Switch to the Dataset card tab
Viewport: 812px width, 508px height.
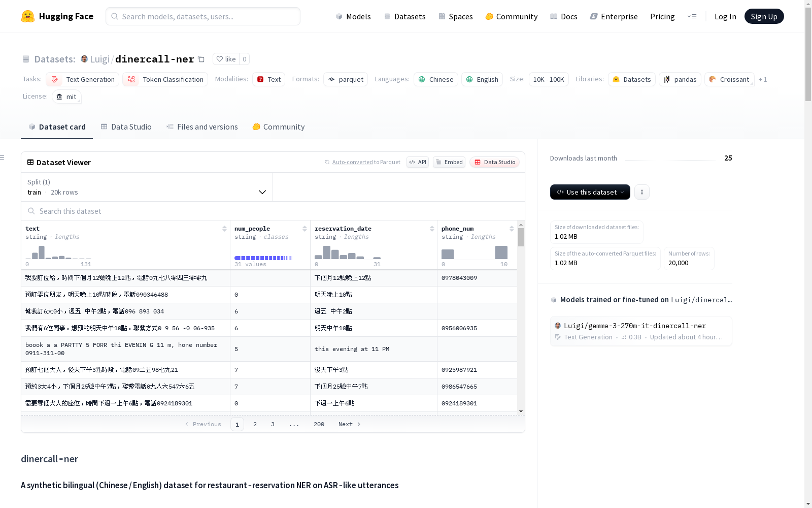57,127
